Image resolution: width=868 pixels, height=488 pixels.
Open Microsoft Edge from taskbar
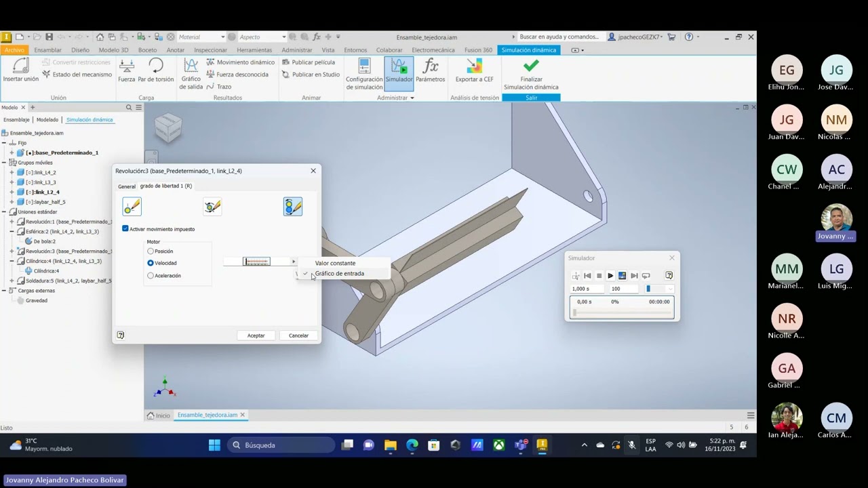coord(412,445)
